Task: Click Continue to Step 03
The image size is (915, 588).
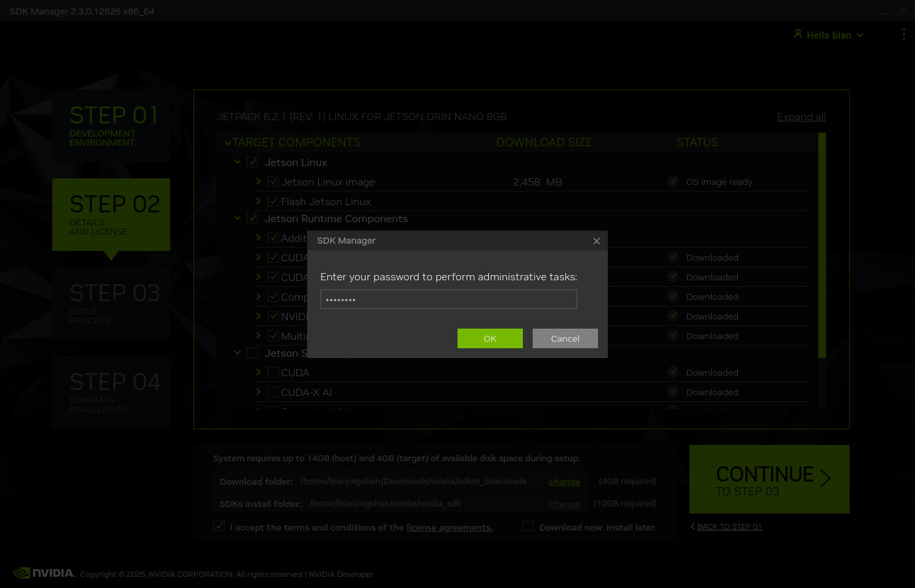Action: coord(769,479)
